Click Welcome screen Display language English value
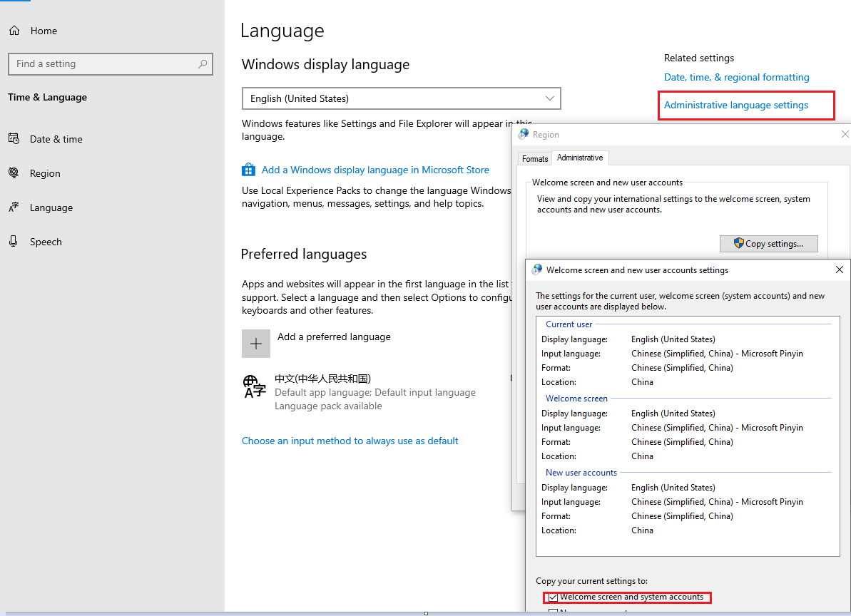This screenshot has width=851, height=616. [x=673, y=414]
